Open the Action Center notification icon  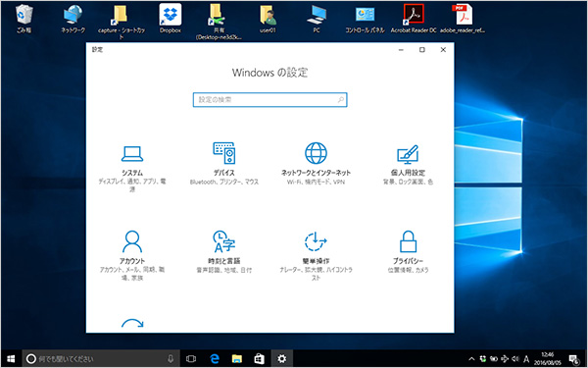click(x=574, y=359)
